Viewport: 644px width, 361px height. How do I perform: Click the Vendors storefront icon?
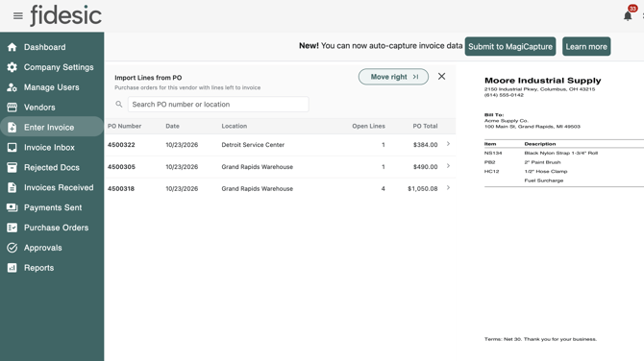[12, 108]
